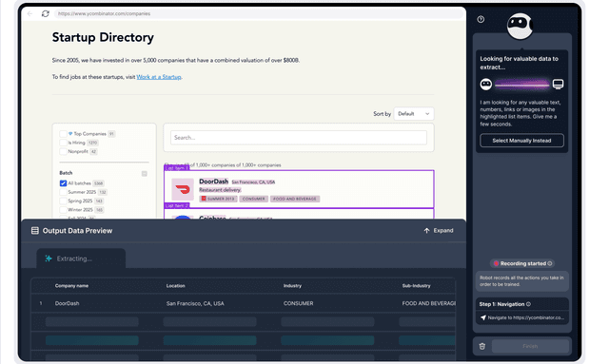Image resolution: width=609 pixels, height=364 pixels.
Task: Click the Sub-Industry column header
Action: pos(417,286)
